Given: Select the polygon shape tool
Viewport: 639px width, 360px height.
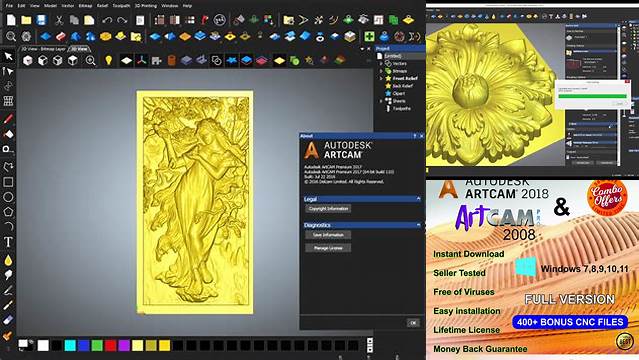Looking at the screenshot, I should pos(8,212).
